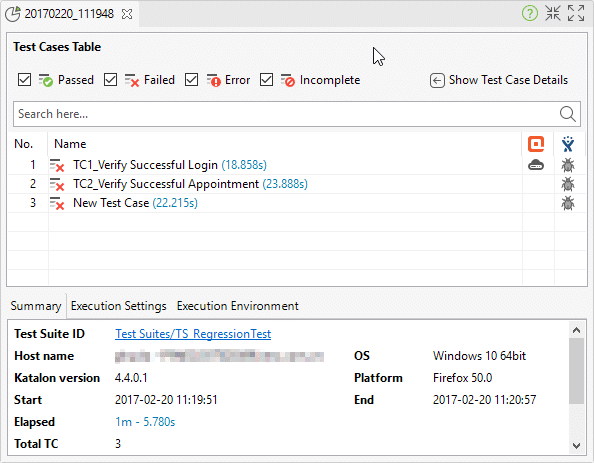594x463 pixels.
Task: Select New Test Case row
Action: 297,203
